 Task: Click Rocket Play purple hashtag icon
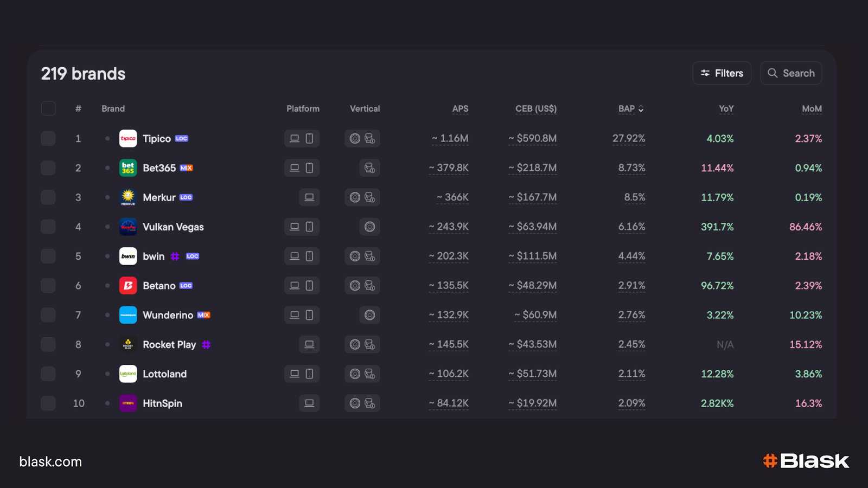(x=206, y=344)
